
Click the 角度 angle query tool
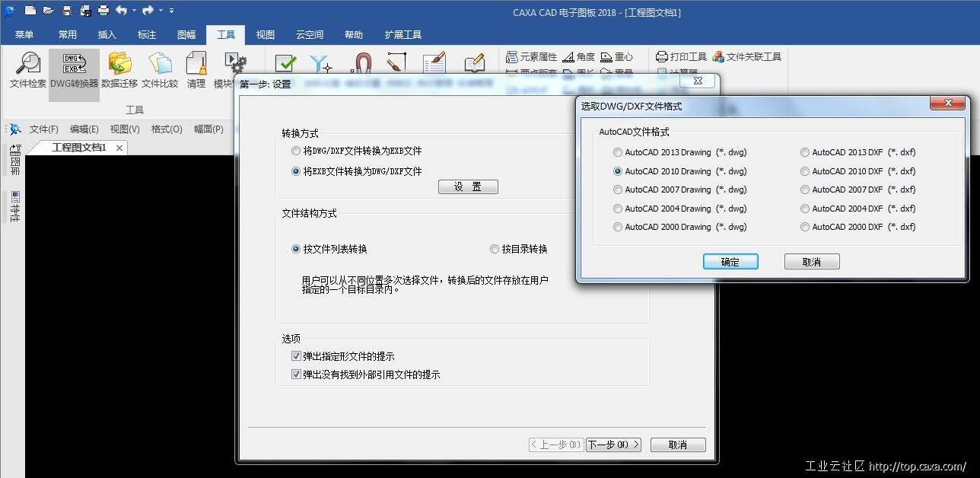click(578, 57)
